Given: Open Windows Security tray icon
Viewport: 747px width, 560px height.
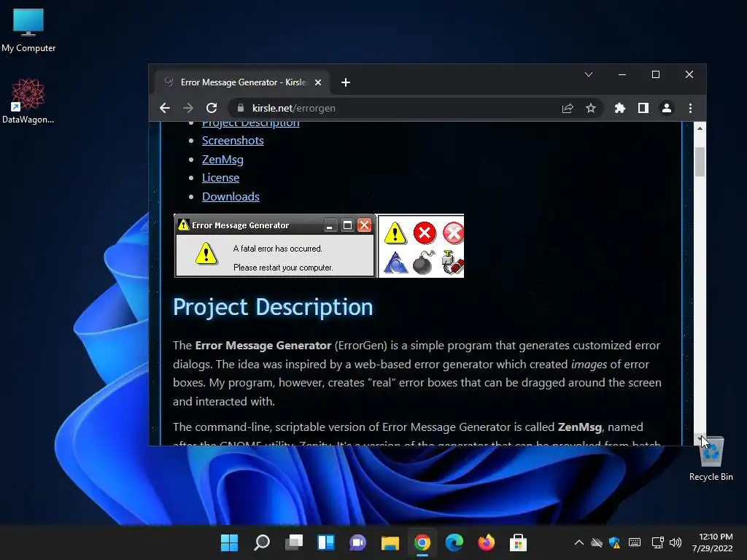Looking at the screenshot, I should pyautogui.click(x=614, y=542).
